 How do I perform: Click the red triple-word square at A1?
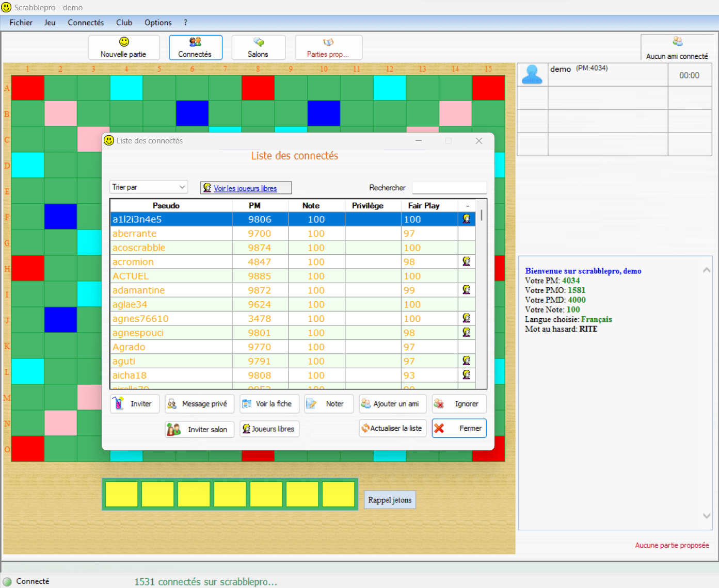pyautogui.click(x=28, y=88)
